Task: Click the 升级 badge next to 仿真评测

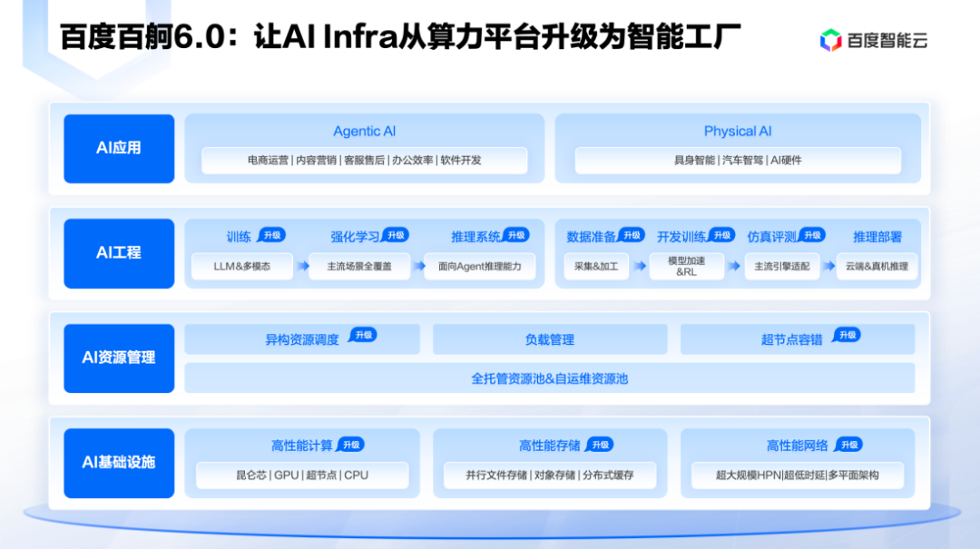Action: 811,235
